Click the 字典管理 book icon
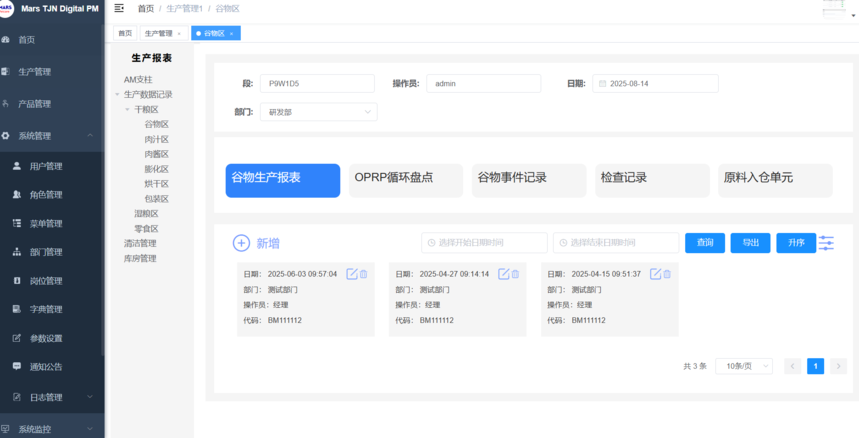Image resolution: width=859 pixels, height=438 pixels. pos(17,309)
